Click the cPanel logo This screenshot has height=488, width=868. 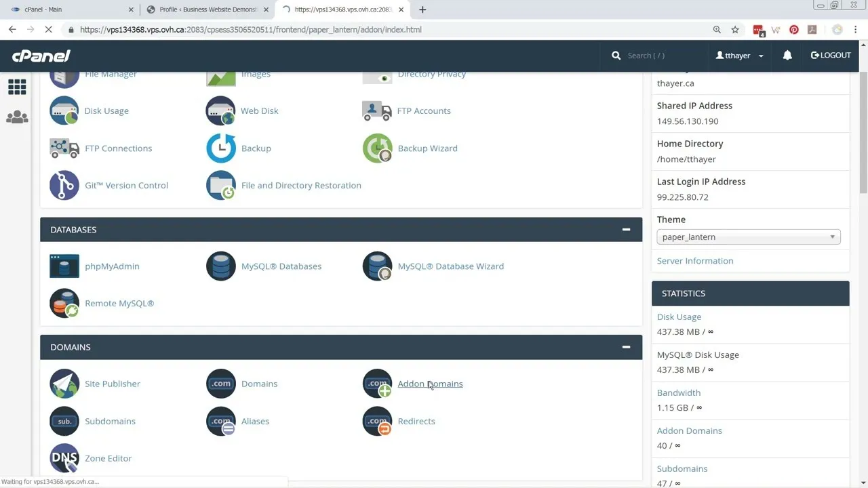click(41, 56)
